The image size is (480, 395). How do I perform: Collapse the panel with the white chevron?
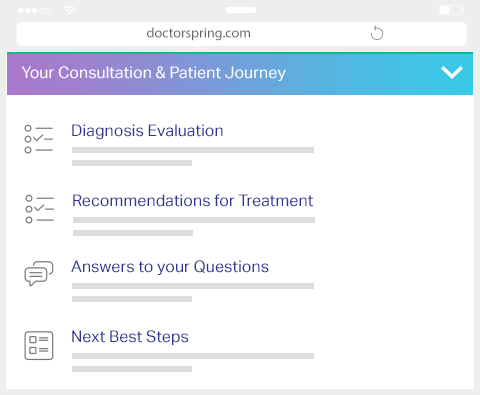452,72
